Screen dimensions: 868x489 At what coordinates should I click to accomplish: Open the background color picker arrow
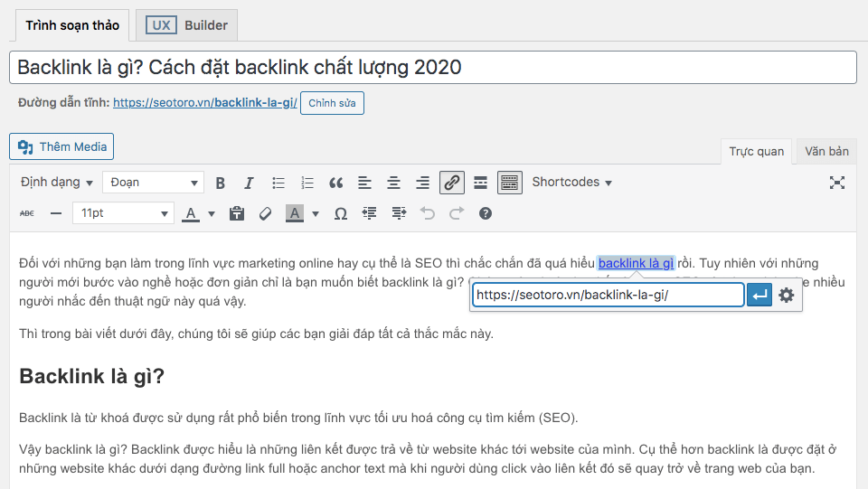316,213
